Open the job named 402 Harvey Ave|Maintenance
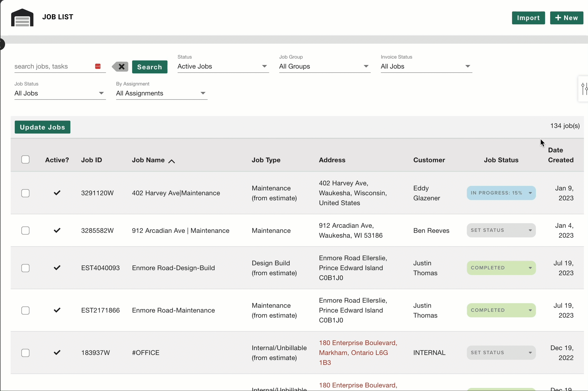Screen dimensions: 588x391 (176, 193)
